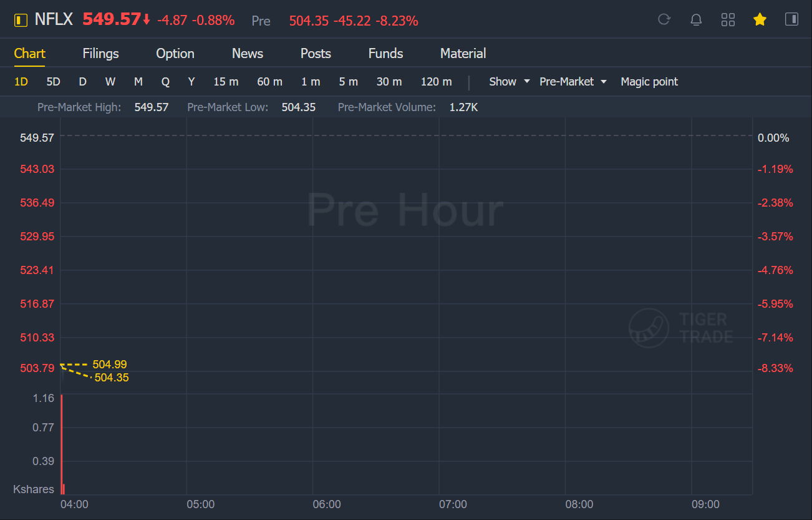Click the Magic point button

point(649,82)
